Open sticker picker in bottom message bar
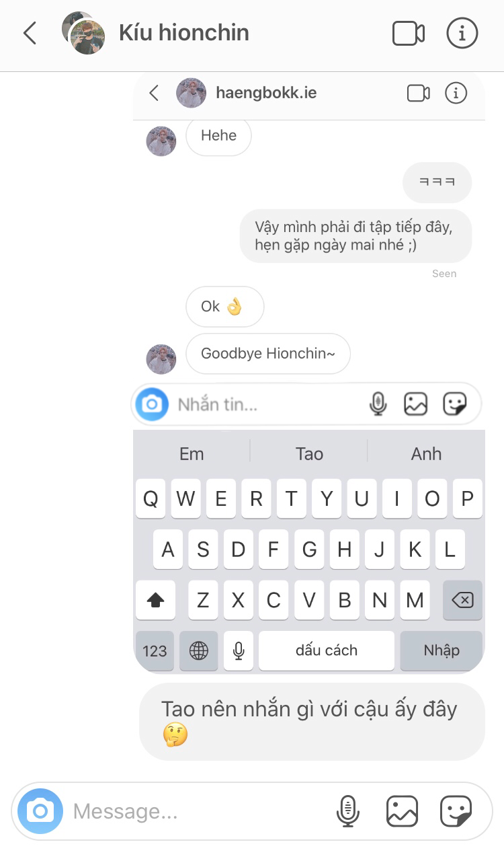 click(456, 811)
